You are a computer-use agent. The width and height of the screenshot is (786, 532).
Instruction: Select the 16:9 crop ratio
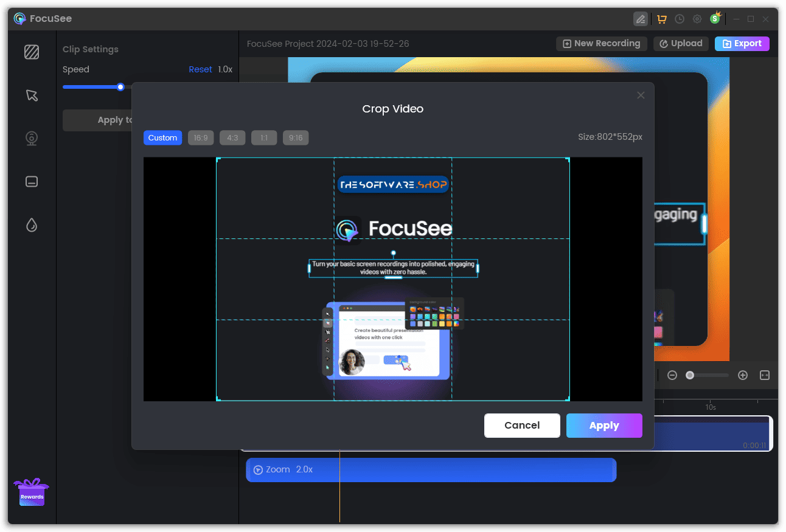[x=201, y=138]
